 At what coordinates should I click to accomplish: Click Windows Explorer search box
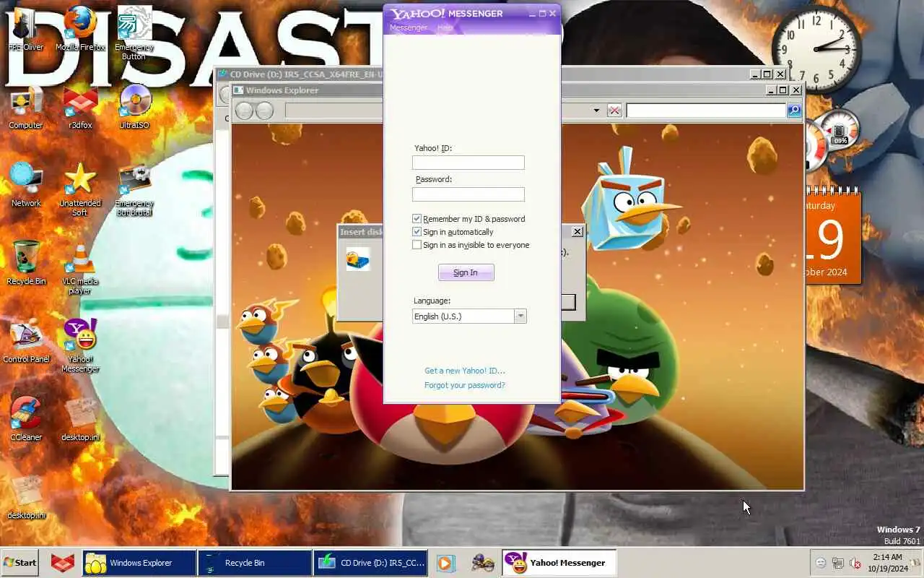[706, 111]
